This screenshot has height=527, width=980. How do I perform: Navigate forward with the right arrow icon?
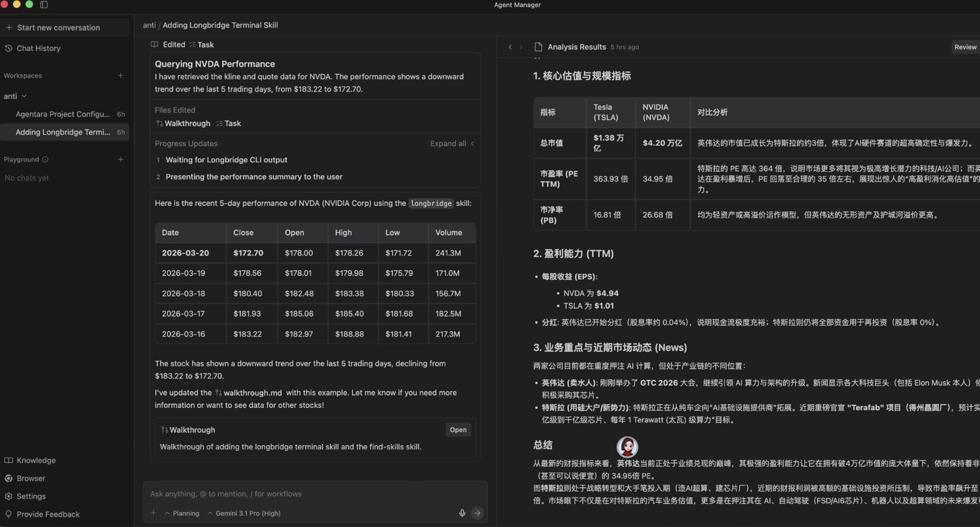(x=521, y=47)
